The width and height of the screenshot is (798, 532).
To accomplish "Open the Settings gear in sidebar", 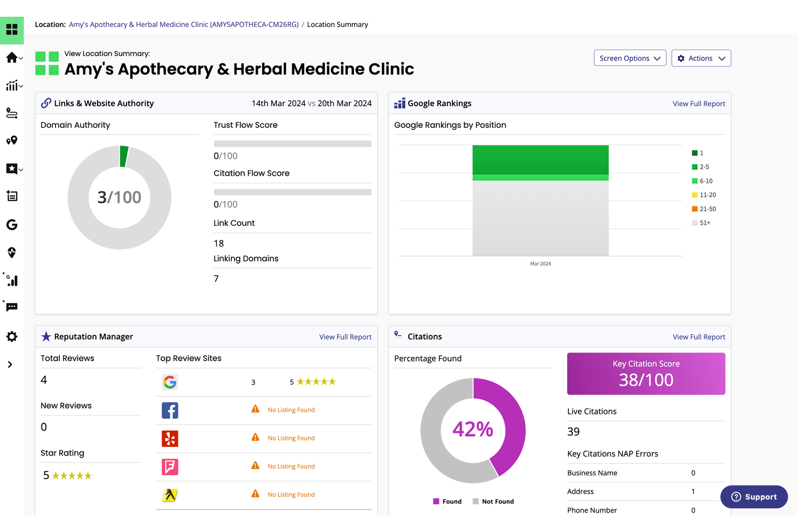I will tap(12, 336).
